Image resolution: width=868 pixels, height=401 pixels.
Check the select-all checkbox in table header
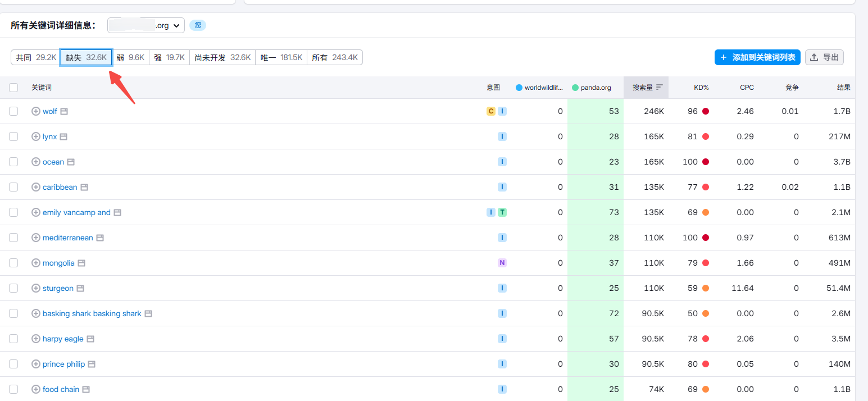click(x=13, y=87)
